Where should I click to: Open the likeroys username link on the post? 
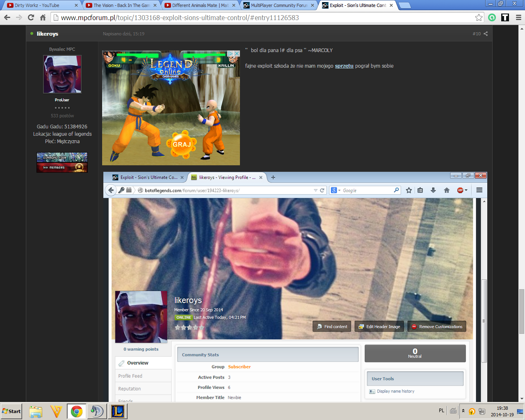pyautogui.click(x=48, y=34)
